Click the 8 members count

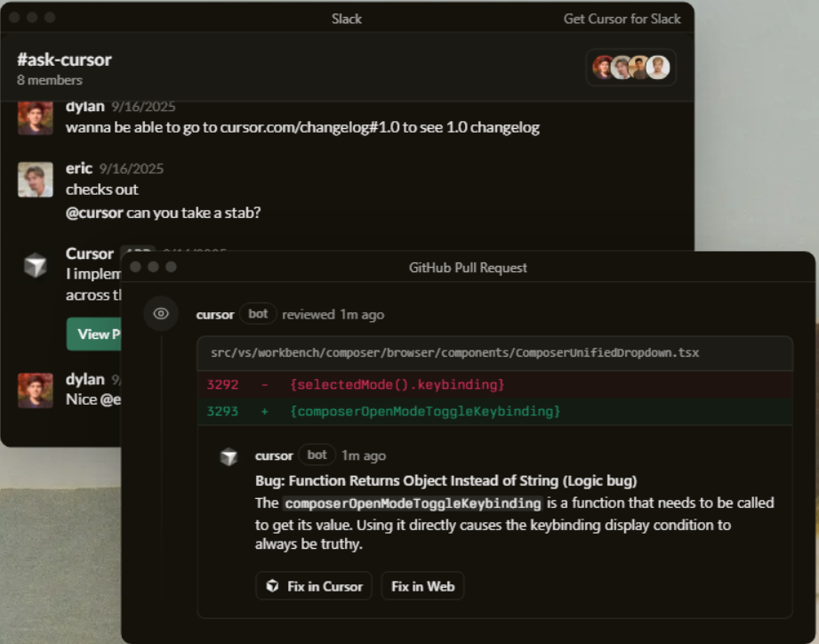pyautogui.click(x=50, y=80)
